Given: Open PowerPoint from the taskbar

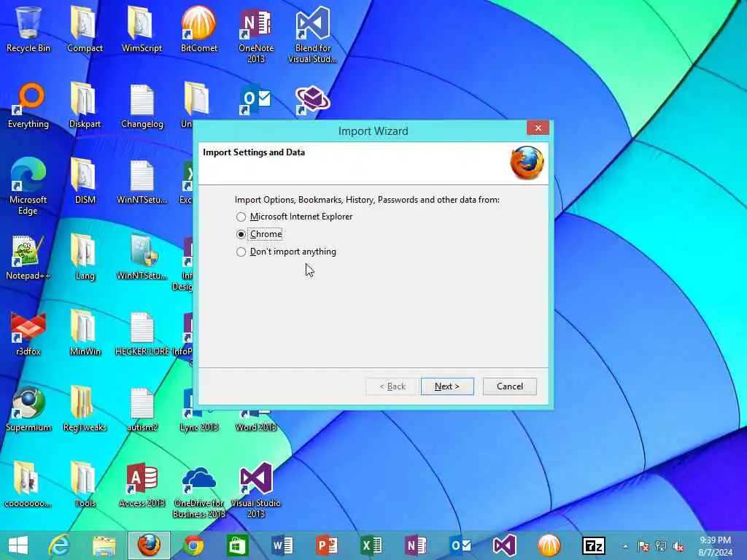Looking at the screenshot, I should [327, 545].
